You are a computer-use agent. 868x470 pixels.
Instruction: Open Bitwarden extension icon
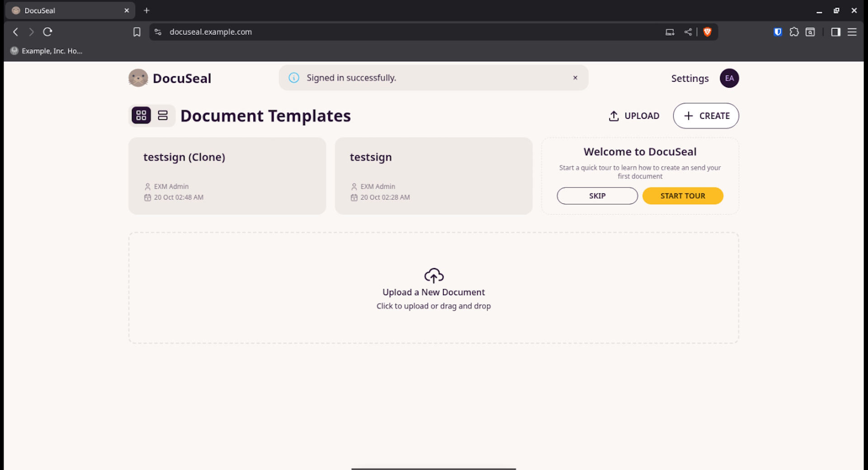point(778,32)
